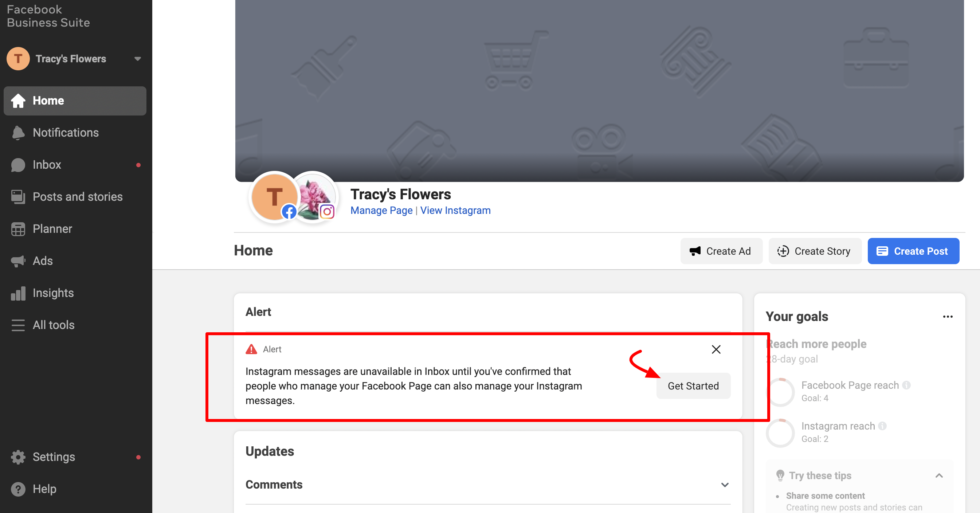Open the Ads megaphone icon
Screen dimensions: 980x513
(x=18, y=261)
